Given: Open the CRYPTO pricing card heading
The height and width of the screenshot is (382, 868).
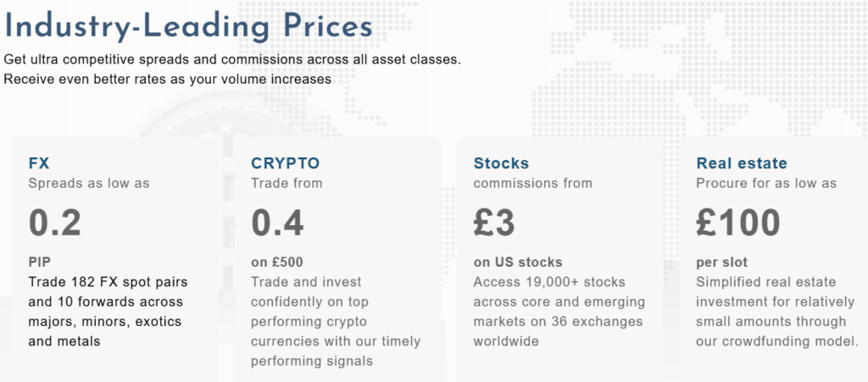Looking at the screenshot, I should click(x=286, y=163).
